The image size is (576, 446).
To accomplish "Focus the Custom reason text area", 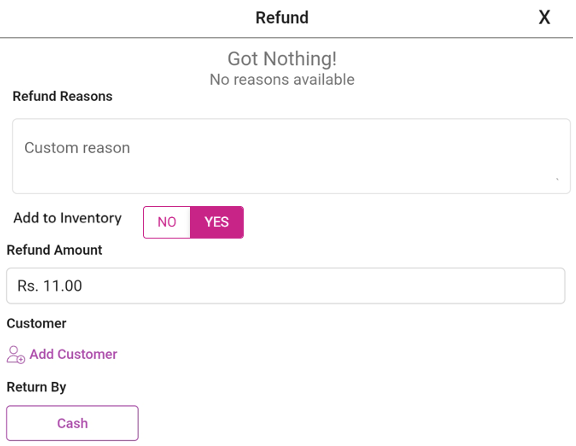I will coord(291,156).
